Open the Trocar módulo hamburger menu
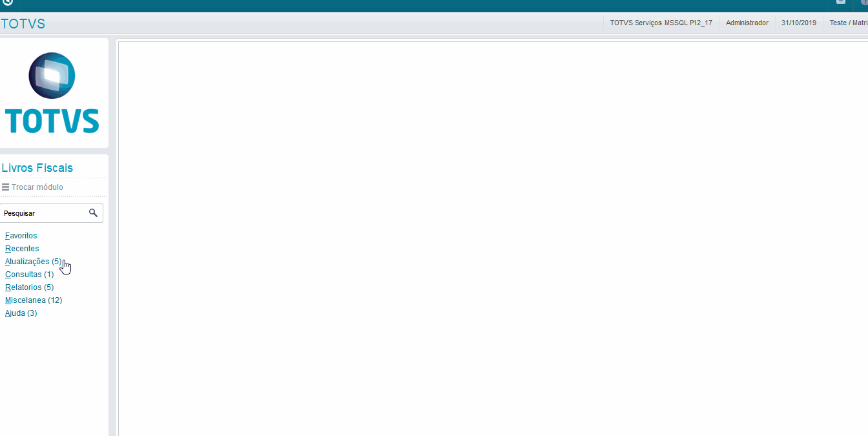 tap(5, 187)
